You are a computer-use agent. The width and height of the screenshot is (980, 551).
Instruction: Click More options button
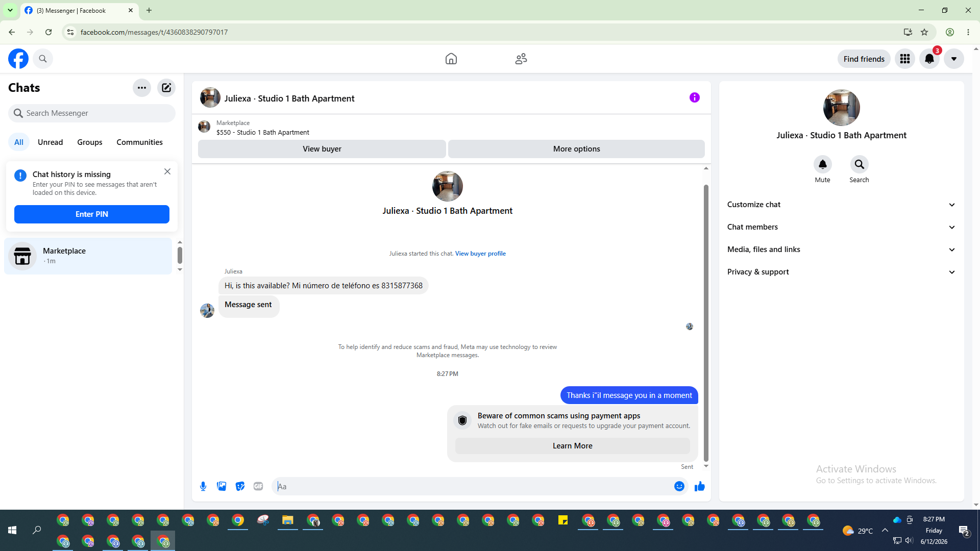click(577, 149)
